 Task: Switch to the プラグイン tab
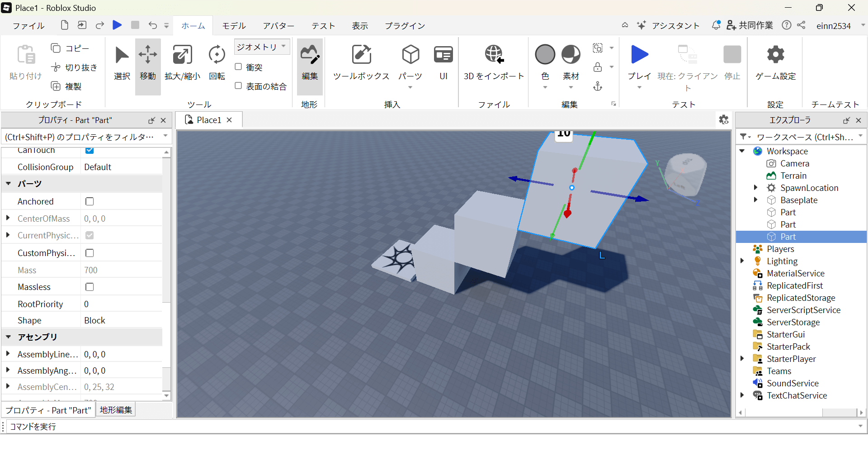click(x=405, y=26)
